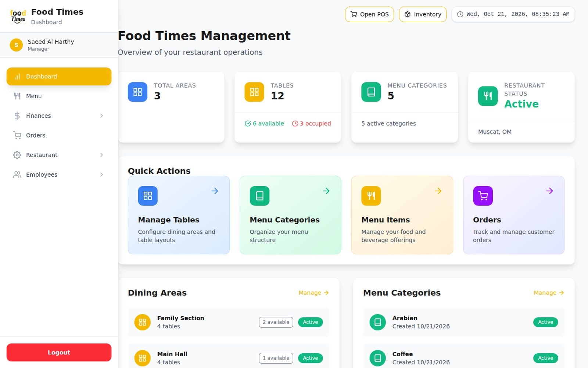588x368 pixels.
Task: Open the Menu sidebar item
Action: coord(59,96)
